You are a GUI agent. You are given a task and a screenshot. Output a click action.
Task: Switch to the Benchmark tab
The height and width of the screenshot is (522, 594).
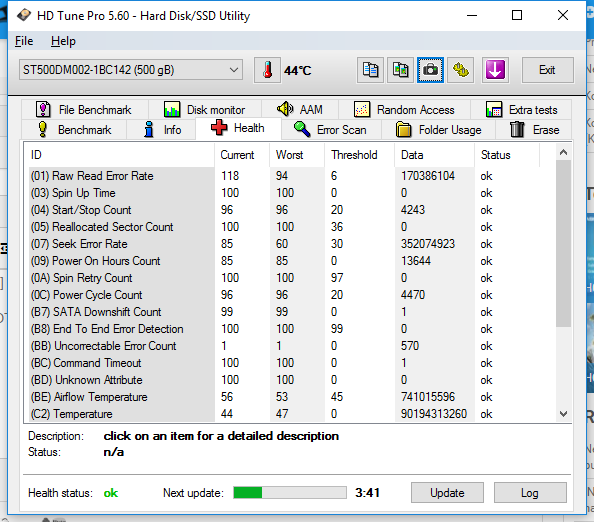pyautogui.click(x=74, y=130)
